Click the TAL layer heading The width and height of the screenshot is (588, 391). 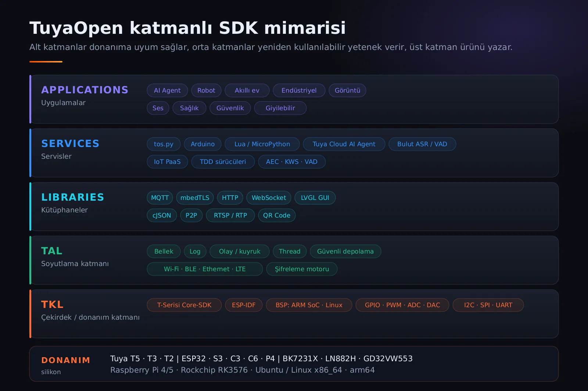pos(52,251)
